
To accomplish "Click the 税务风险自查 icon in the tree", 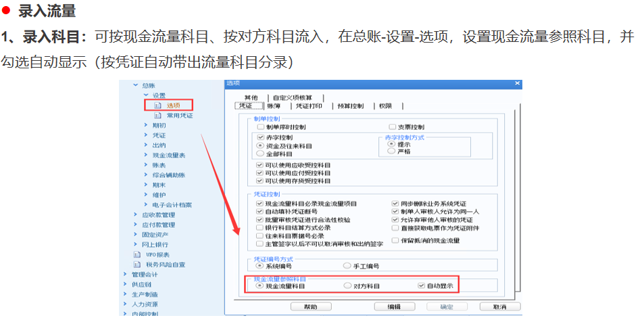I will tap(138, 265).
